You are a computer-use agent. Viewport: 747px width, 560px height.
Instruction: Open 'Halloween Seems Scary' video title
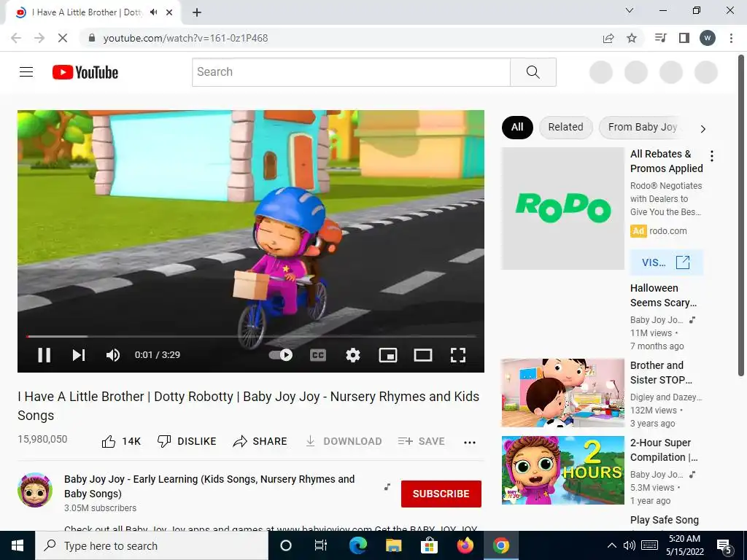[663, 295]
